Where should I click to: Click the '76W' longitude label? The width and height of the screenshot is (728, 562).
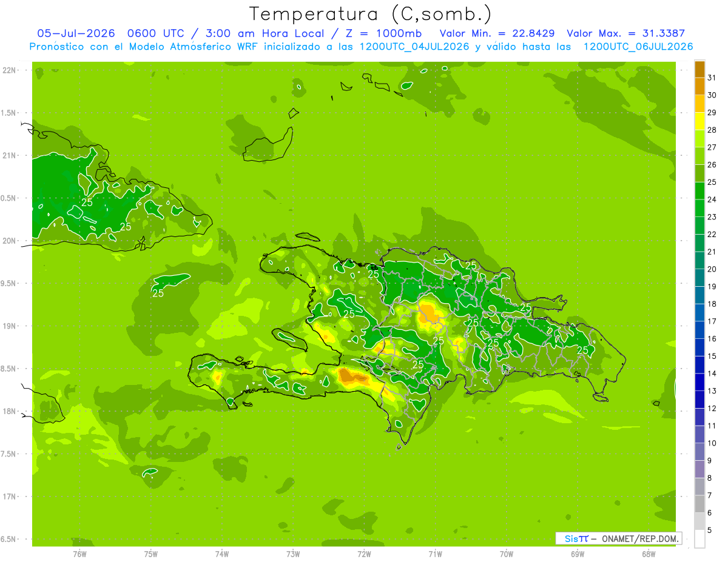[79, 554]
